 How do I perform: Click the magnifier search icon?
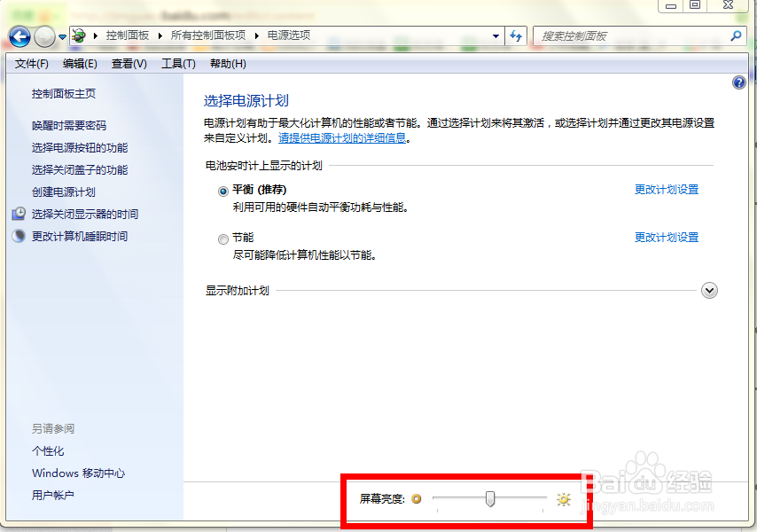coord(736,35)
